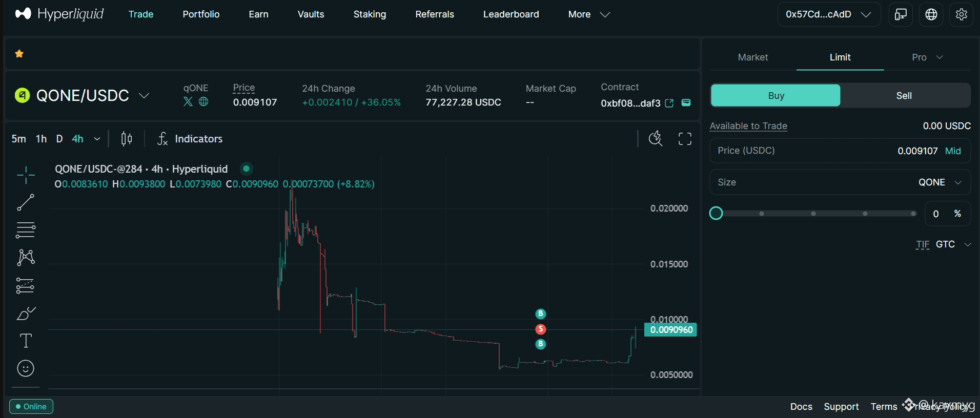
Task: Open the Pro order type dropdown
Action: [x=927, y=57]
